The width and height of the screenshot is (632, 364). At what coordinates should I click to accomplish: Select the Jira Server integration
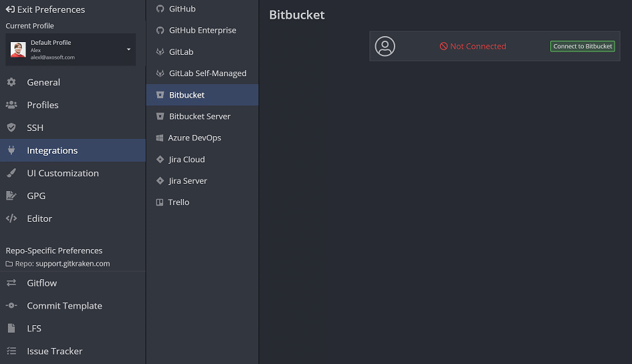[x=203, y=181]
